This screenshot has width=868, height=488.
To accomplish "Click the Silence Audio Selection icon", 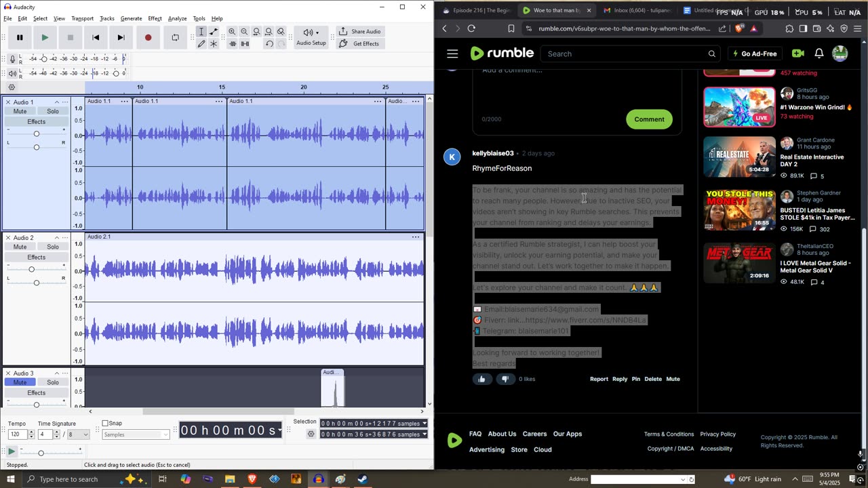I will click(x=244, y=43).
